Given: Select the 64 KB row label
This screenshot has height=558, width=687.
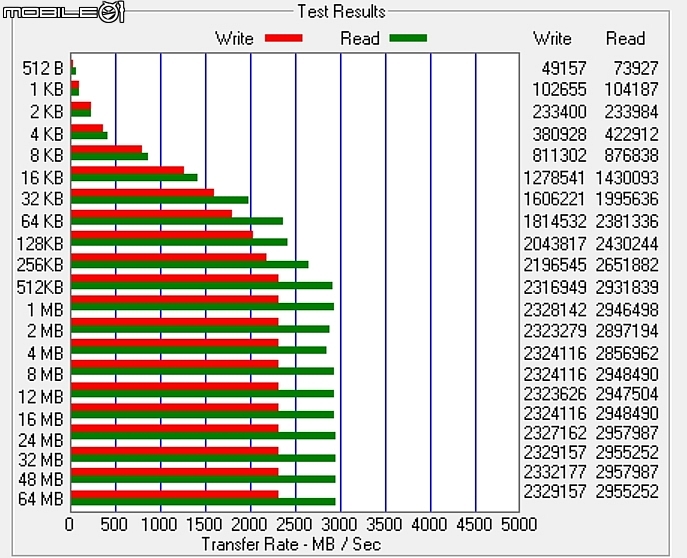Looking at the screenshot, I should (42, 221).
